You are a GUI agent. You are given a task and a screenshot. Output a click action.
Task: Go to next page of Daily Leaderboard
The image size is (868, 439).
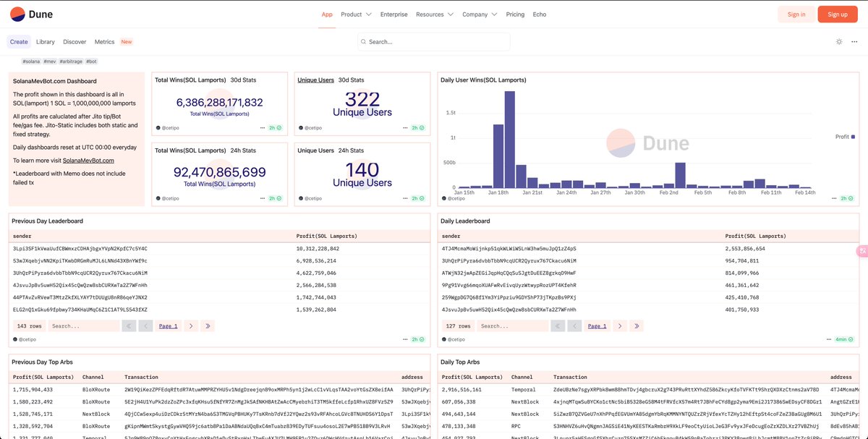pos(621,326)
